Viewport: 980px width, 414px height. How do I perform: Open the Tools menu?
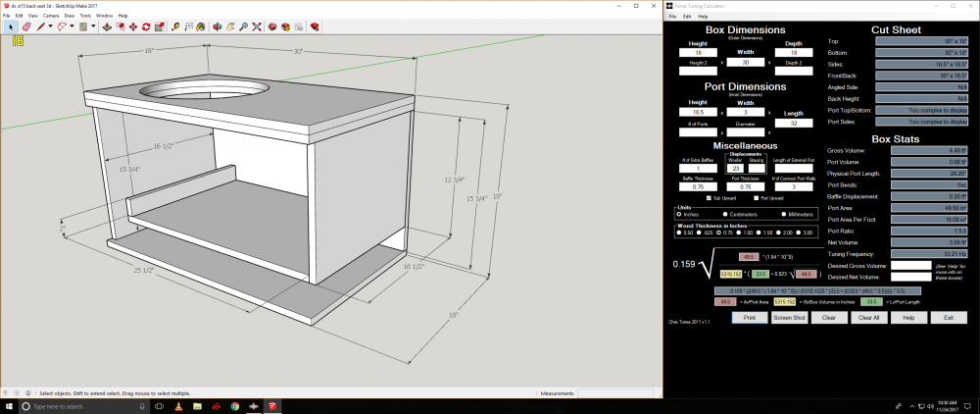tap(85, 15)
